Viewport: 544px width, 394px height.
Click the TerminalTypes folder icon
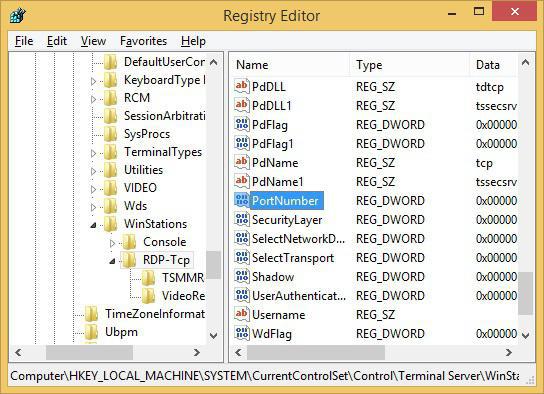click(x=110, y=152)
